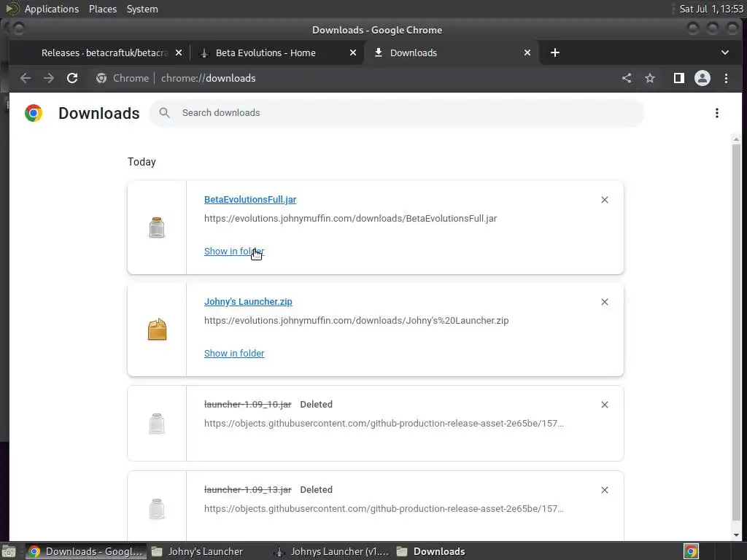Open the Downloads page more actions menu
The width and height of the screenshot is (747, 560).
716,113
